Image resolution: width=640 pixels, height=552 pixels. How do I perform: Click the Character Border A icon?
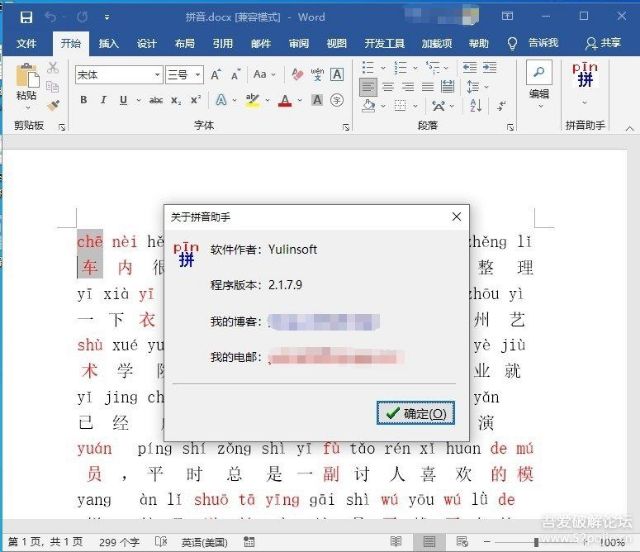pos(337,74)
